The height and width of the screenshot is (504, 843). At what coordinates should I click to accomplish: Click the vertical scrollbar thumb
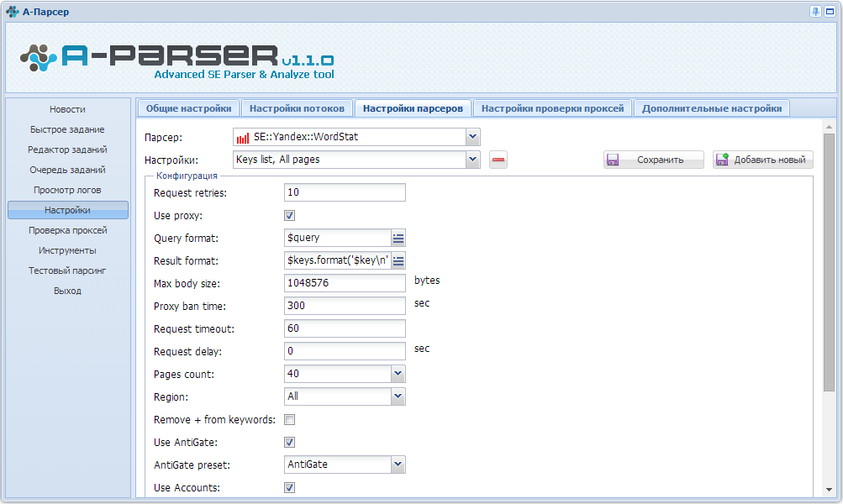(x=829, y=263)
